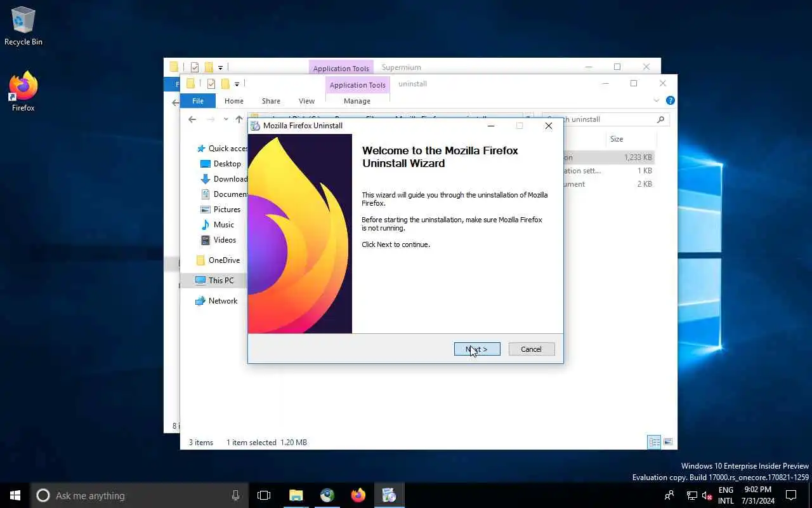Open Network in navigation pane
The image size is (812, 508).
217,301
